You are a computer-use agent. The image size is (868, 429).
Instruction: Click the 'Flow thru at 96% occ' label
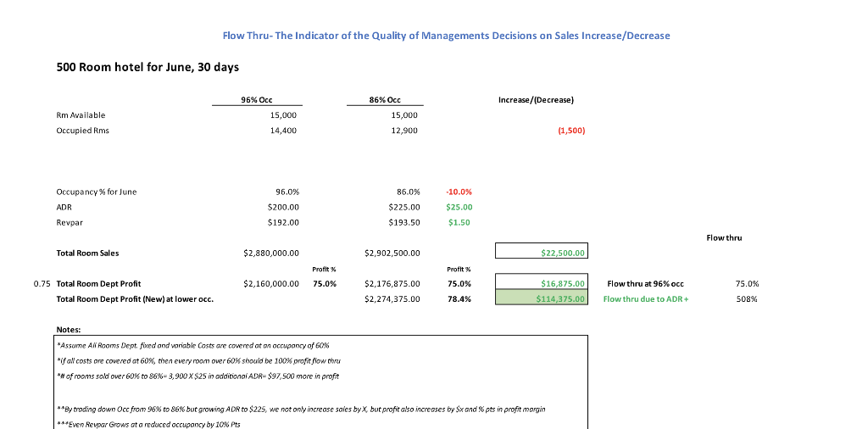[x=645, y=283]
